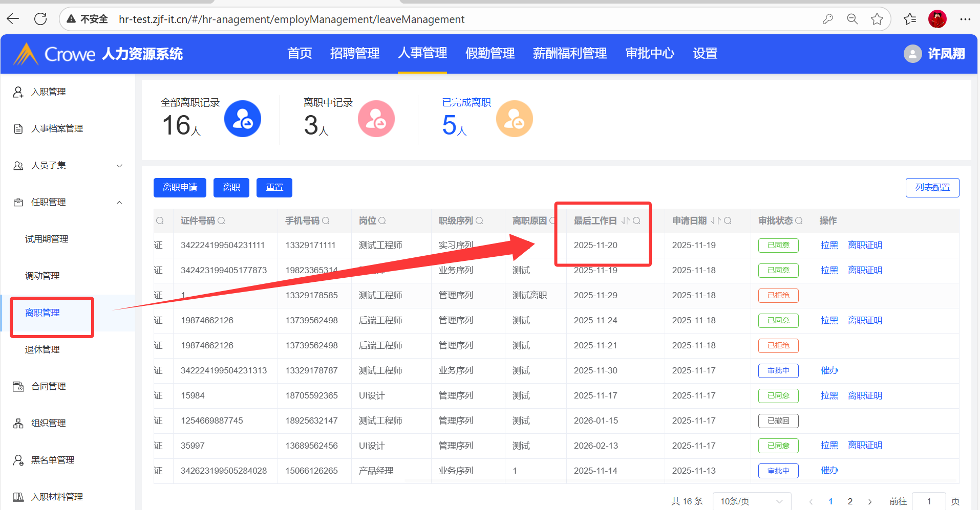Screen dimensions: 980x510
Task: Click 催办 link for 2025-11-30 row
Action: pyautogui.click(x=829, y=370)
